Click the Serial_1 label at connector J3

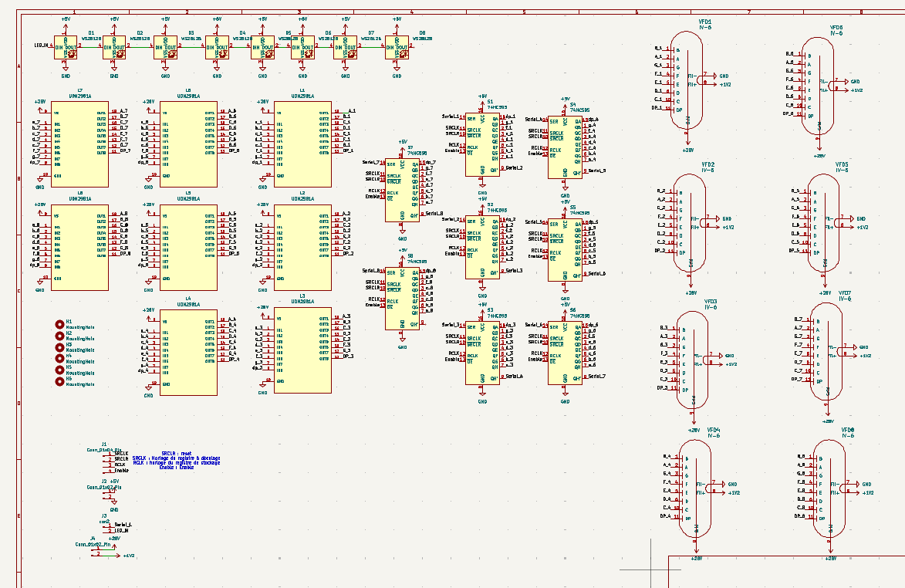point(123,525)
